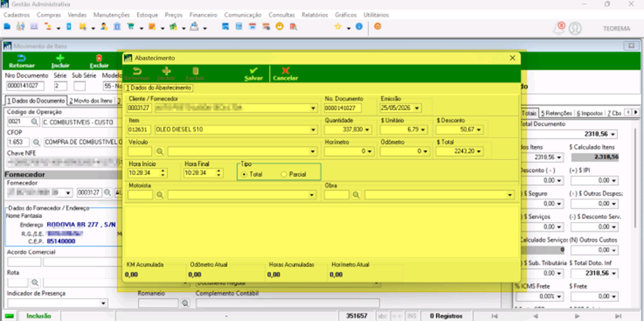Click Excluir in Movimento de Itens window
The width and height of the screenshot is (644, 321).
[x=99, y=62]
